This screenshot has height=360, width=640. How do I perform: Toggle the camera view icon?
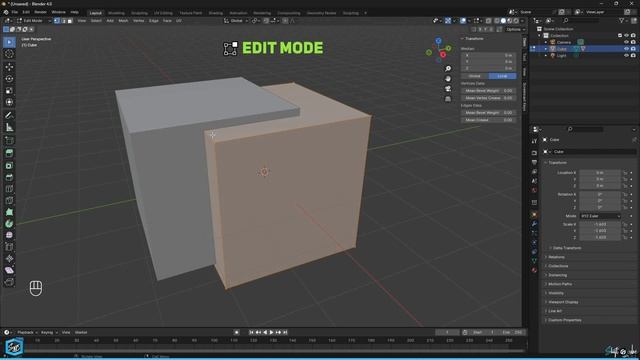point(448,89)
